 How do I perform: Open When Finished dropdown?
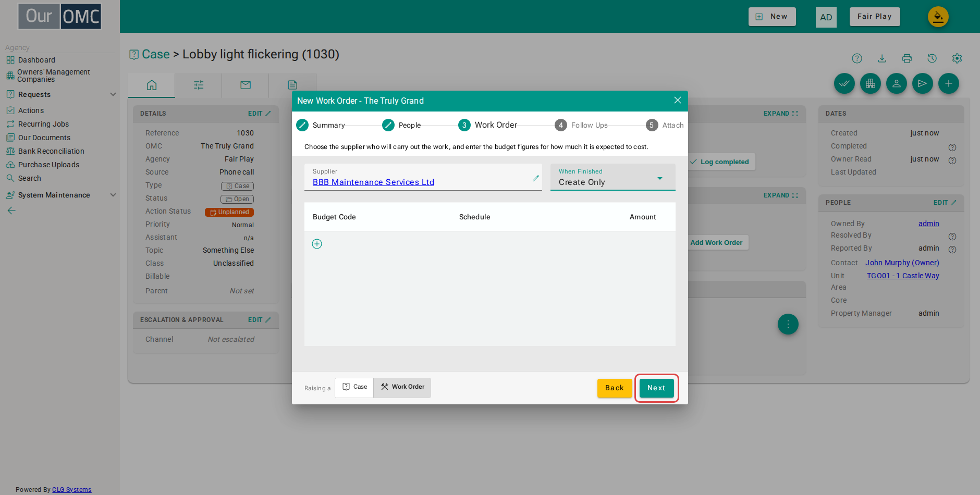613,177
